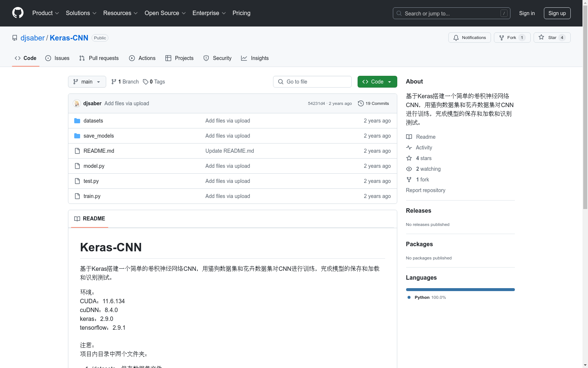Open the green Code dropdown button
This screenshot has height=368, width=588.
377,82
